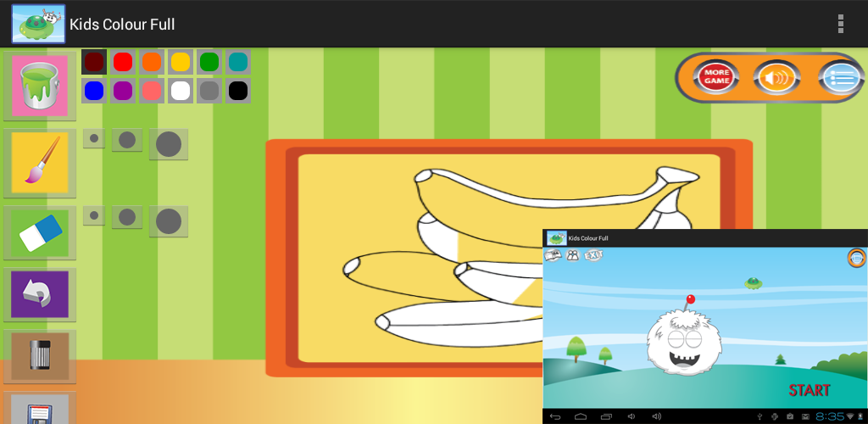Pick the salmon pink color swatch
The image size is (868, 424).
click(x=152, y=91)
